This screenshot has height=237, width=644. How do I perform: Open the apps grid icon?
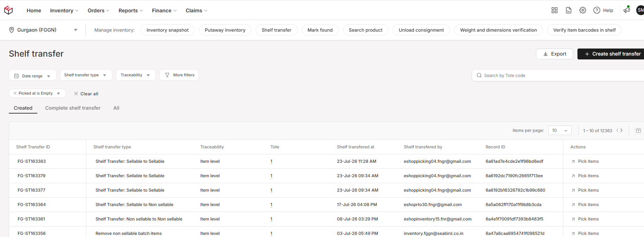[x=555, y=10]
